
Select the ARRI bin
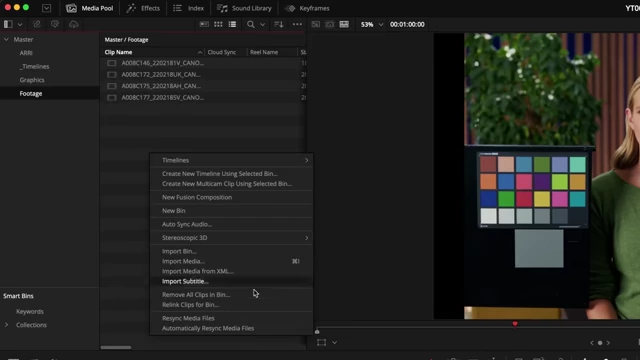(x=26, y=53)
